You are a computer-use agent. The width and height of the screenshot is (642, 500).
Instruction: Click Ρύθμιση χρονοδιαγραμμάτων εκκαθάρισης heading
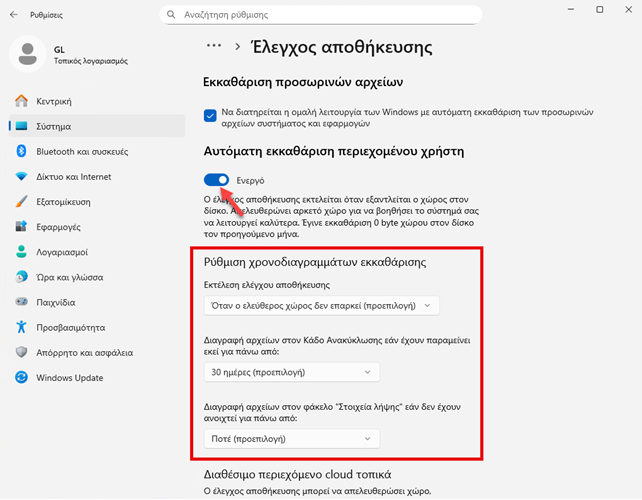tap(315, 262)
